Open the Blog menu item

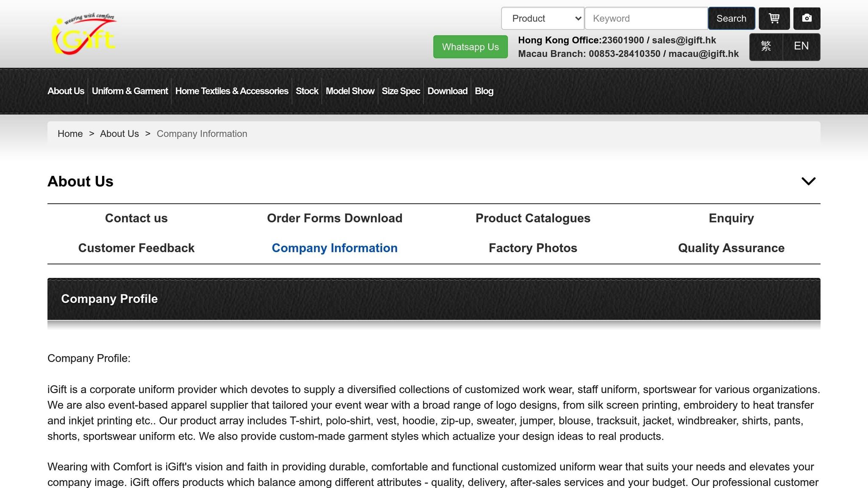[x=484, y=91]
